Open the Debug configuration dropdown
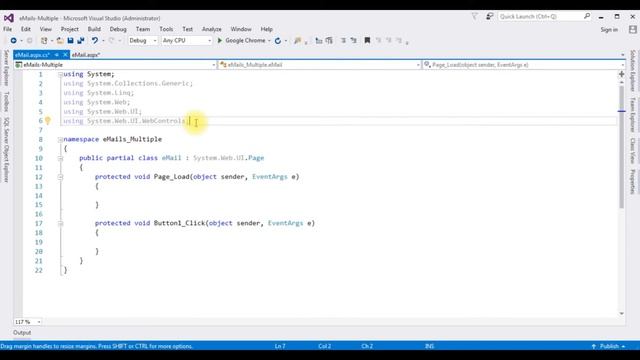Viewport: 640px width, 360px height. [x=142, y=40]
